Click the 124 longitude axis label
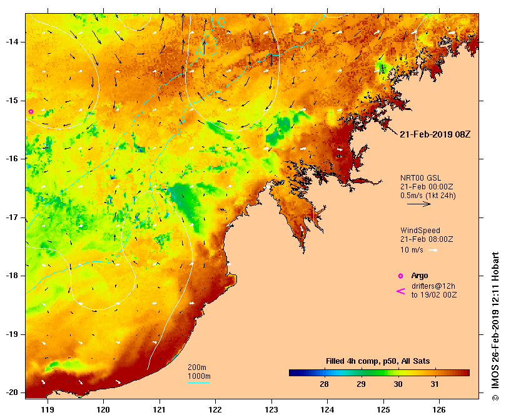The width and height of the screenshot is (506, 420). tap(327, 410)
